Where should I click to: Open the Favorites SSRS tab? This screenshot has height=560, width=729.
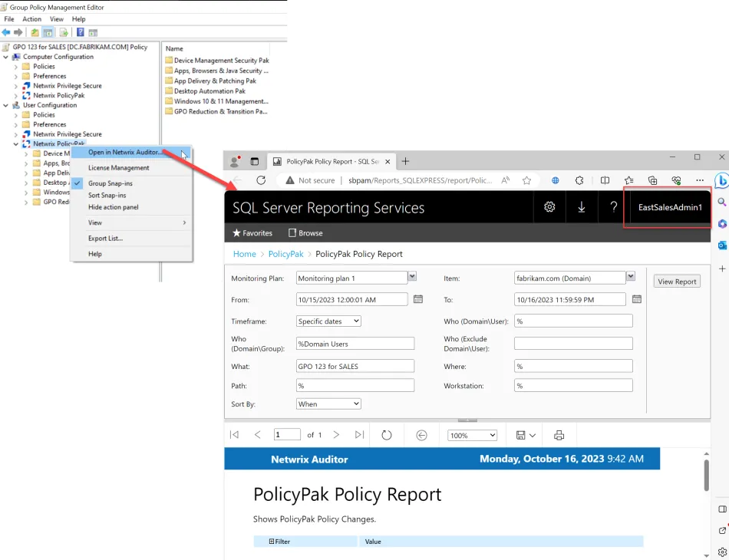[x=252, y=233]
